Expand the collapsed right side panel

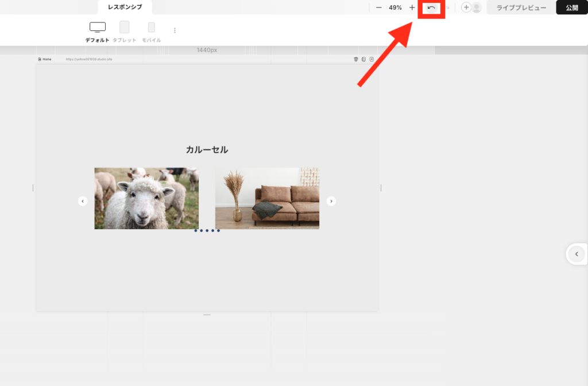click(x=577, y=254)
